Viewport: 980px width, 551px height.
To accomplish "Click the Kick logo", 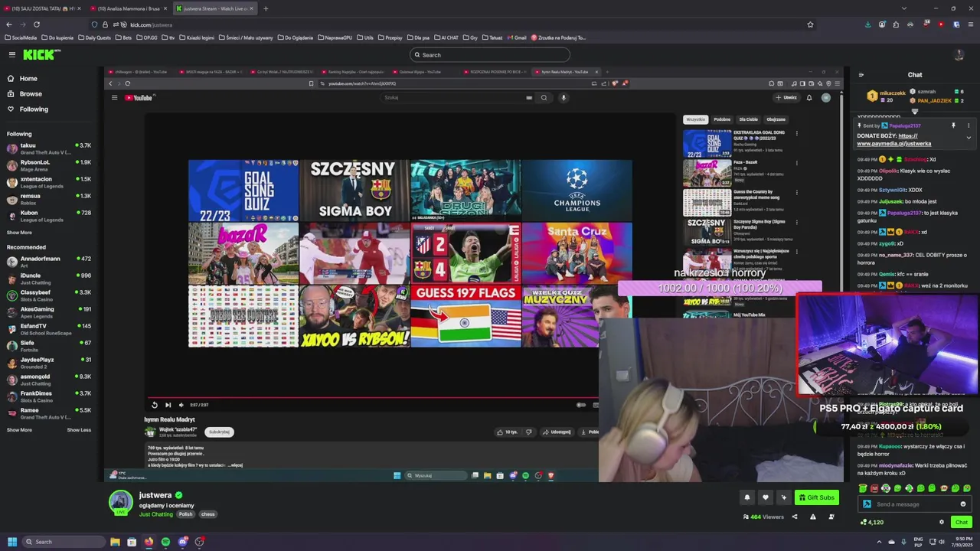I will [x=40, y=54].
